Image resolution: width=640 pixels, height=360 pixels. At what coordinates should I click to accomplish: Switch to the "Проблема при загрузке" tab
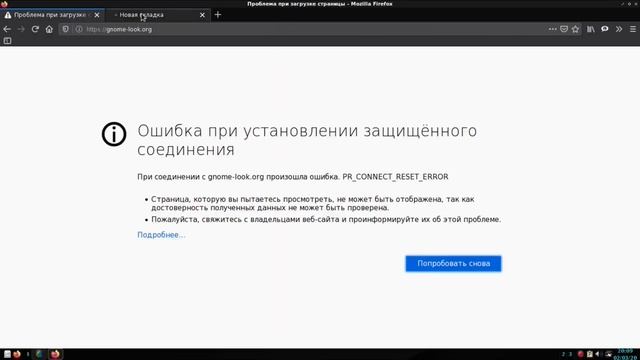point(52,15)
